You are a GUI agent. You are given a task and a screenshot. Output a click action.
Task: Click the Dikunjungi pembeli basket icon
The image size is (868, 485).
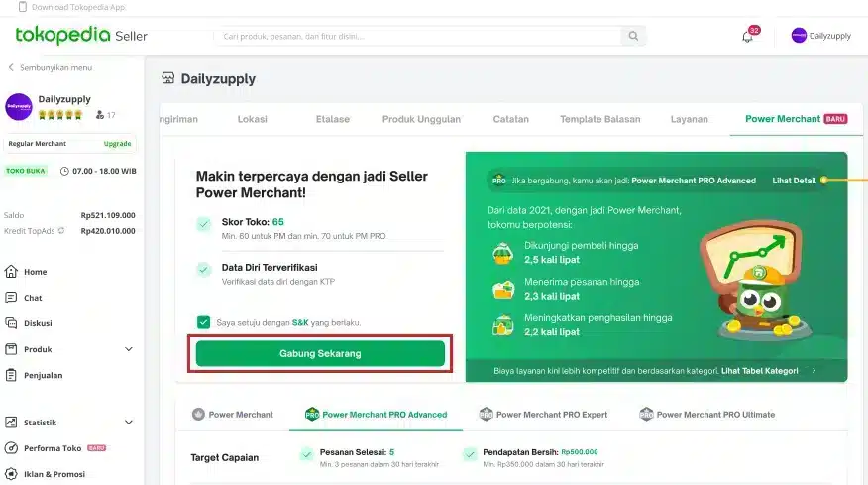(503, 253)
